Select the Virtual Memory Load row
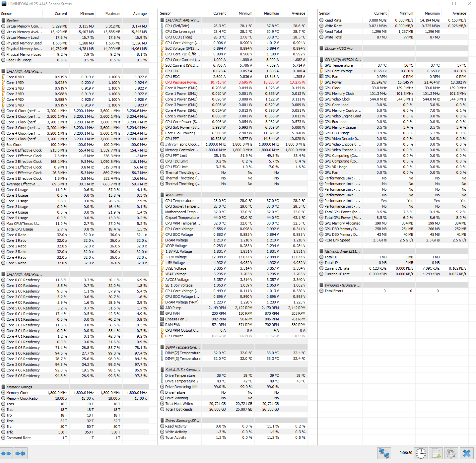Viewport: 476px width, 463px height. pyautogui.click(x=75, y=37)
